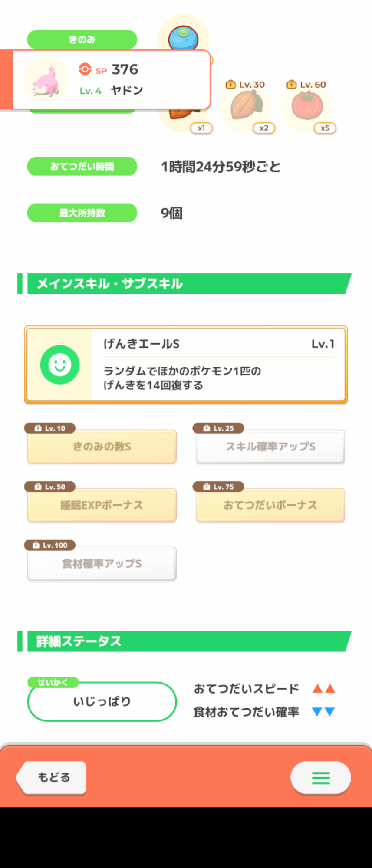Image resolution: width=372 pixels, height=868 pixels.
Task: Tap the おてつだい時間 green label
Action: pyautogui.click(x=82, y=166)
